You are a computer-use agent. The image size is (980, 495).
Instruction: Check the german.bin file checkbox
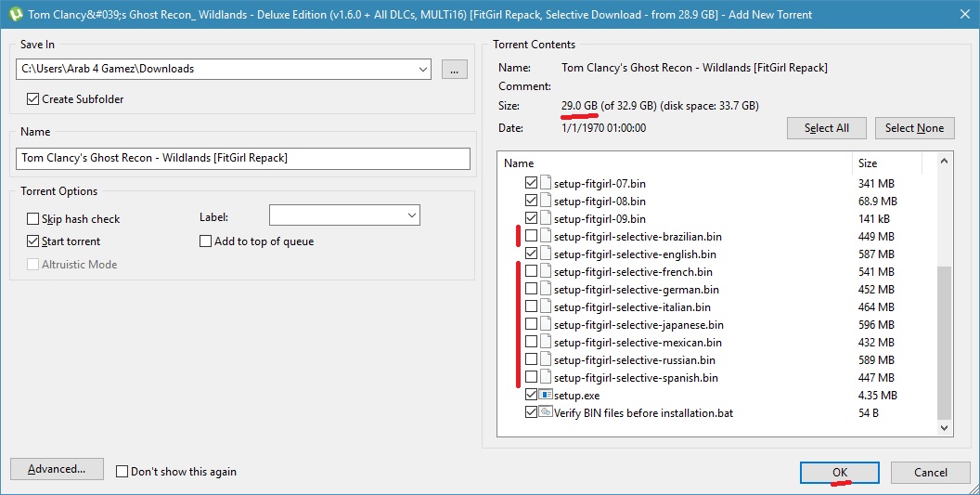click(531, 289)
